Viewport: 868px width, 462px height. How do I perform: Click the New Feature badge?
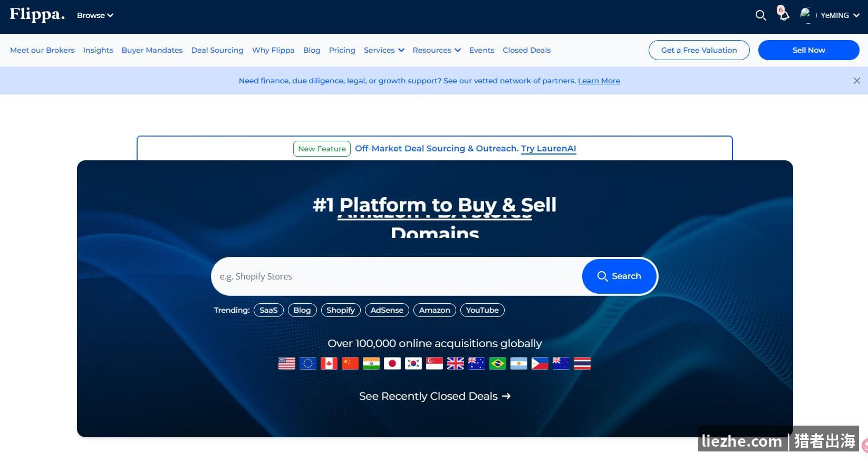click(x=322, y=149)
